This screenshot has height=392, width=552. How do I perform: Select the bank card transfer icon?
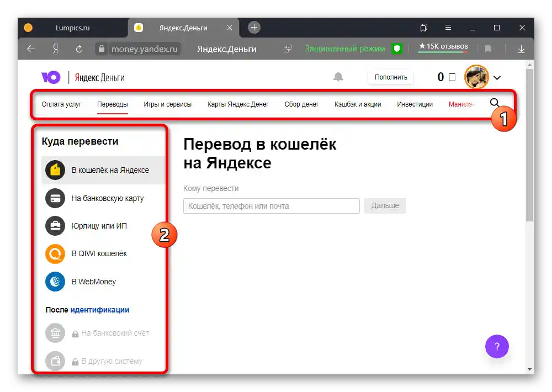[x=55, y=198]
